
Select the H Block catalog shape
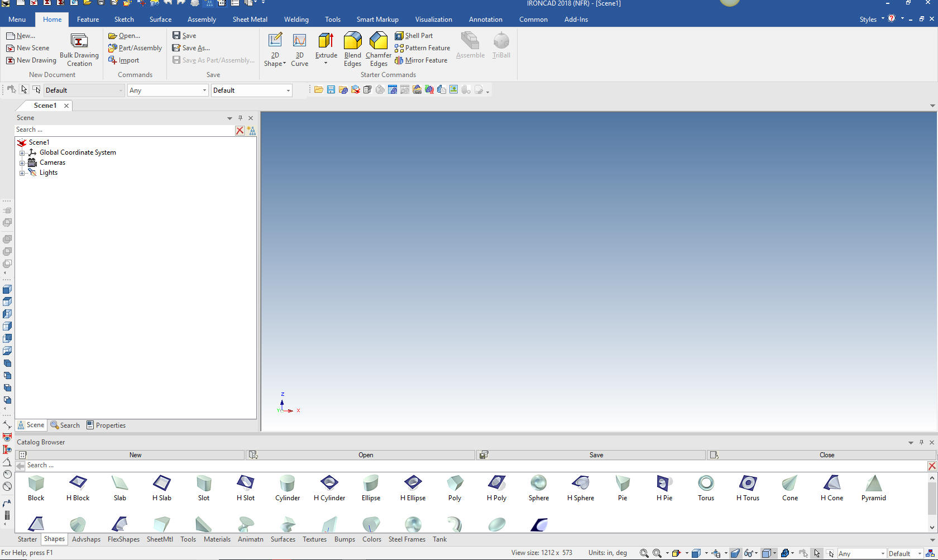[x=78, y=488]
